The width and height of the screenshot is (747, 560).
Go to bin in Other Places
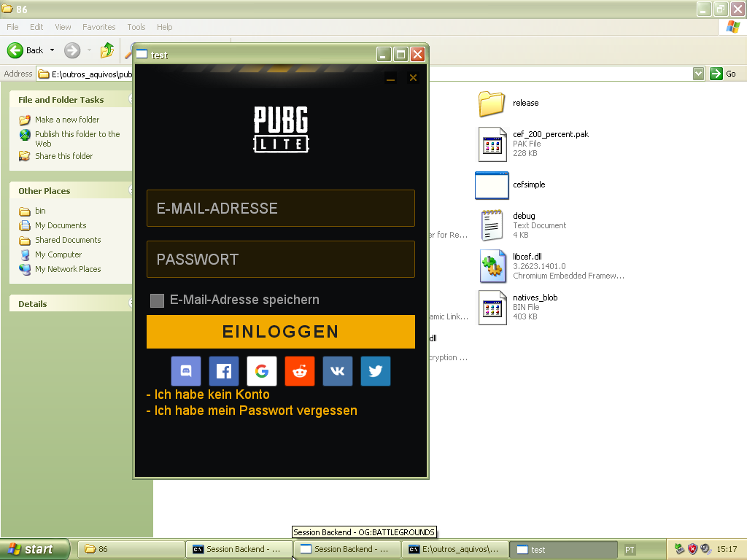click(x=41, y=211)
